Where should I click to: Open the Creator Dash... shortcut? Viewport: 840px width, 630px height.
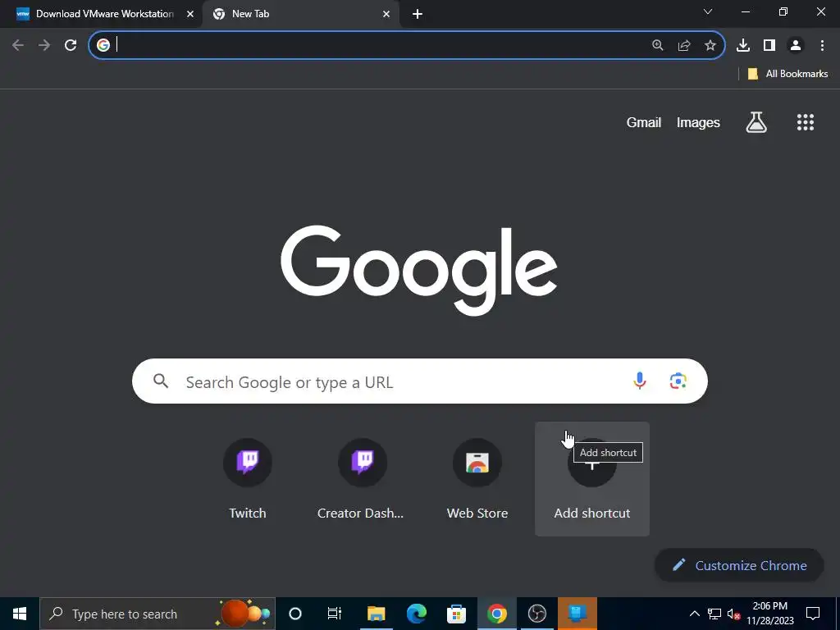(362, 478)
